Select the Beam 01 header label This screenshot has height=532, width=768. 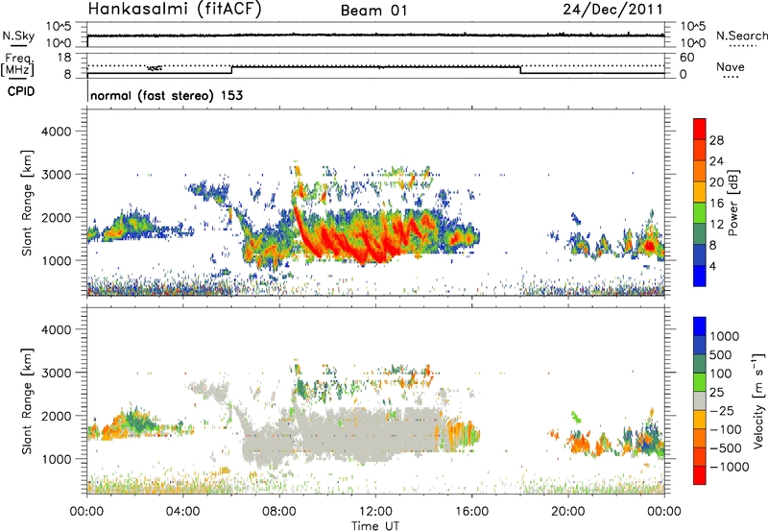pyautogui.click(x=373, y=11)
